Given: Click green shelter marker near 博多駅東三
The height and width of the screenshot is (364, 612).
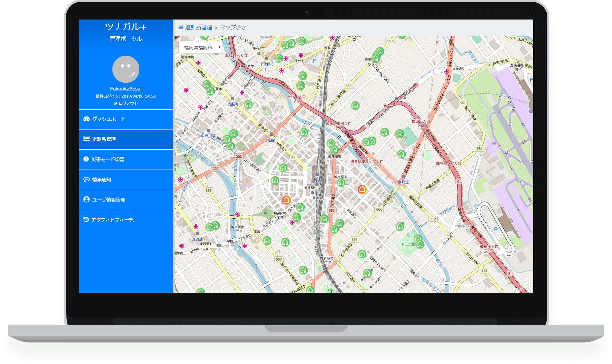Looking at the screenshot, I should pyautogui.click(x=341, y=182).
